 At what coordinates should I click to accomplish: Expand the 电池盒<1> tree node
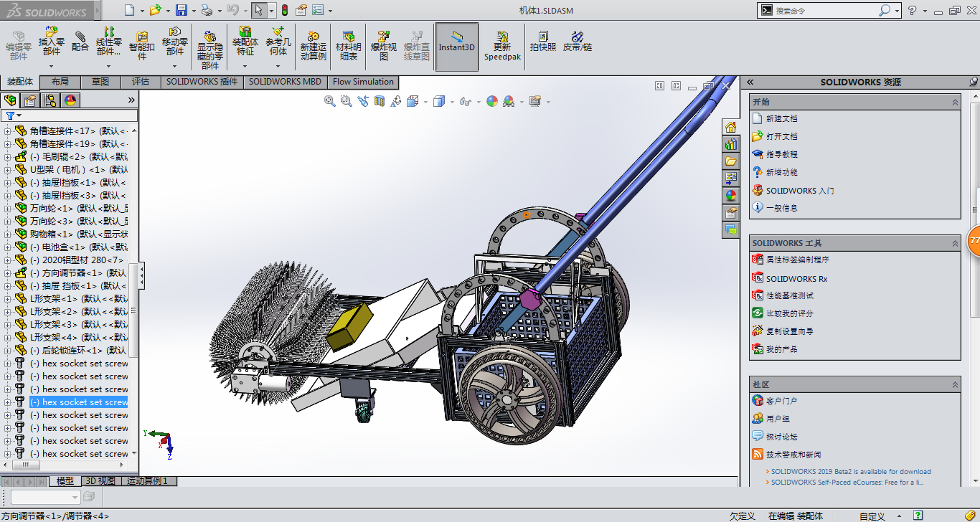[x=8, y=247]
